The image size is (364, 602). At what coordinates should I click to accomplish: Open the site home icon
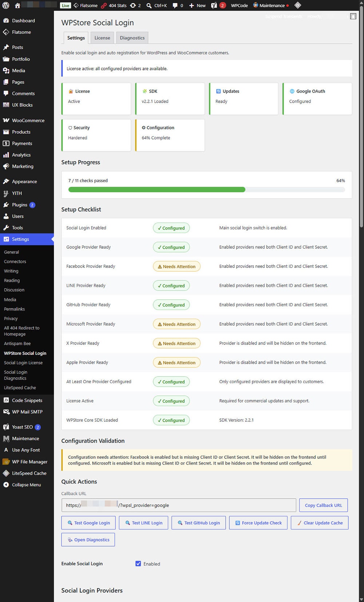pos(17,5)
